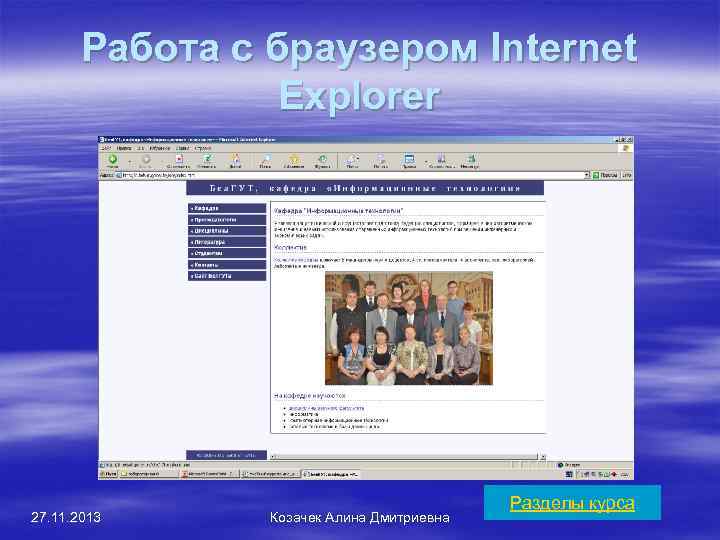Click the dark blue button below the sidebar
This screenshot has width=720, height=540.
(x=226, y=455)
